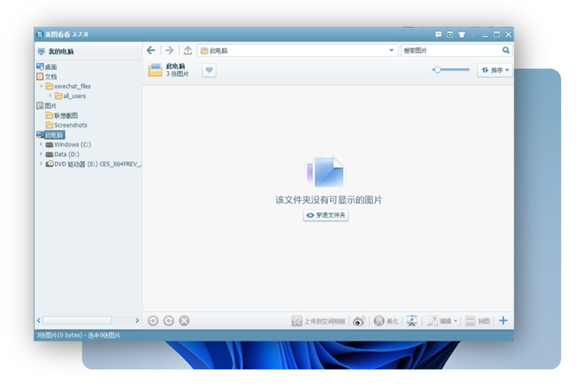588x392 pixels.
Task: Open the path bar dropdown arrow
Action: click(391, 50)
